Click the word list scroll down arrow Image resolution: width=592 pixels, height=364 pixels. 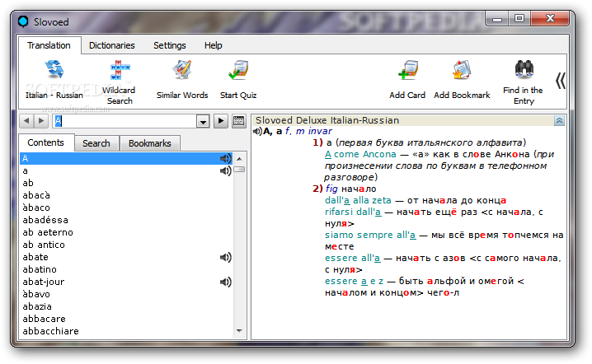[x=239, y=331]
